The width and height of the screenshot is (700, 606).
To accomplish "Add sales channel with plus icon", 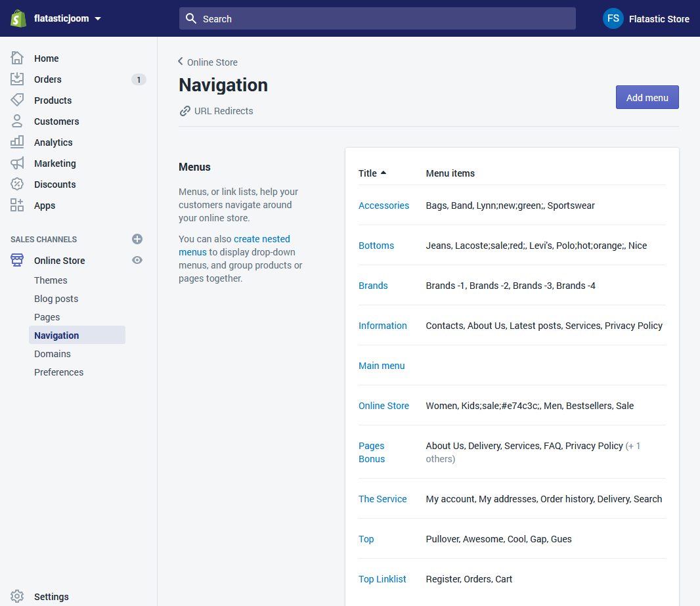I will 137,240.
